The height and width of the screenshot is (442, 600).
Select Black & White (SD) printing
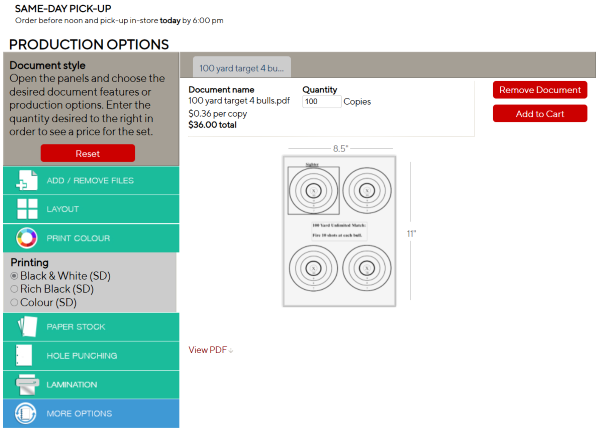click(x=14, y=276)
